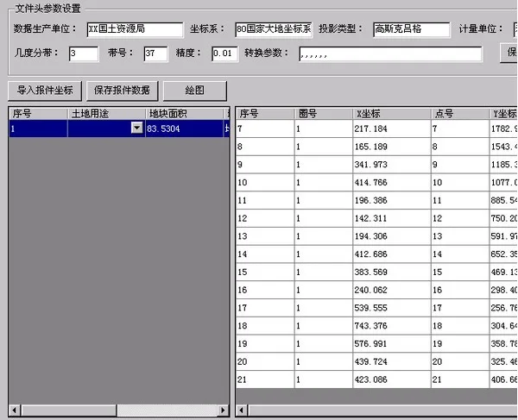Click left scroll arrow of parcel table
Image resolution: width=518 pixels, height=420 pixels.
(15, 411)
